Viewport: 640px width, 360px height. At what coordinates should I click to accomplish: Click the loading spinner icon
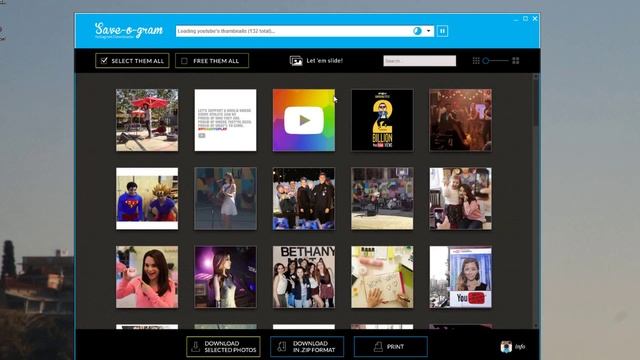(417, 31)
